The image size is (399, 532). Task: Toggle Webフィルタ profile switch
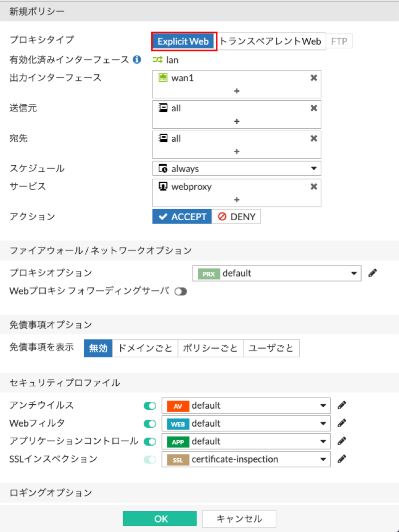point(150,423)
